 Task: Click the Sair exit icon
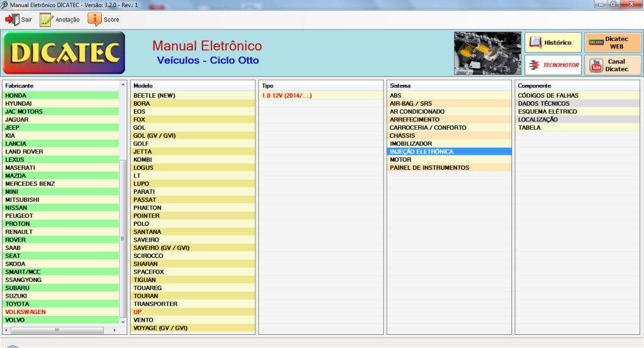coord(13,20)
